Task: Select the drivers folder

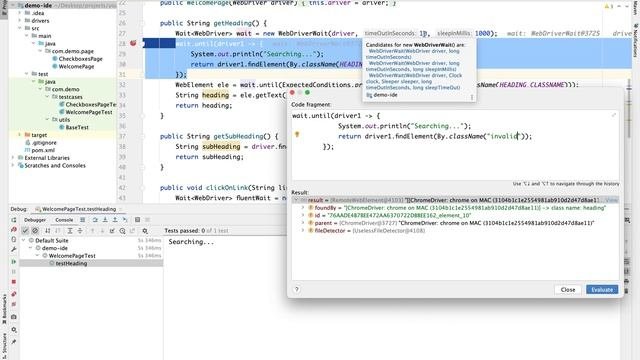Action: 37,20
